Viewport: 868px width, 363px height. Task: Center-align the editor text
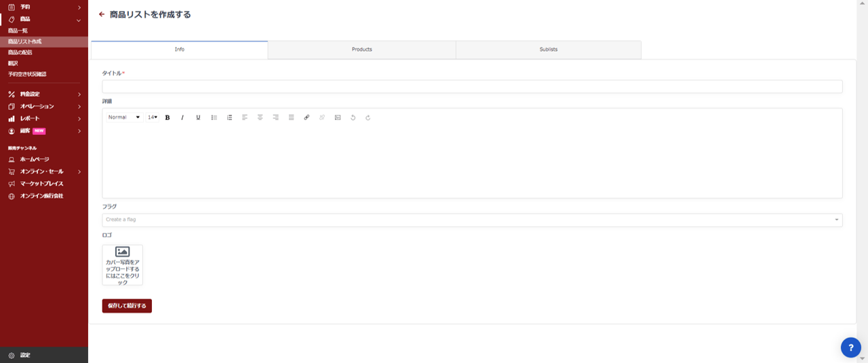click(x=260, y=117)
